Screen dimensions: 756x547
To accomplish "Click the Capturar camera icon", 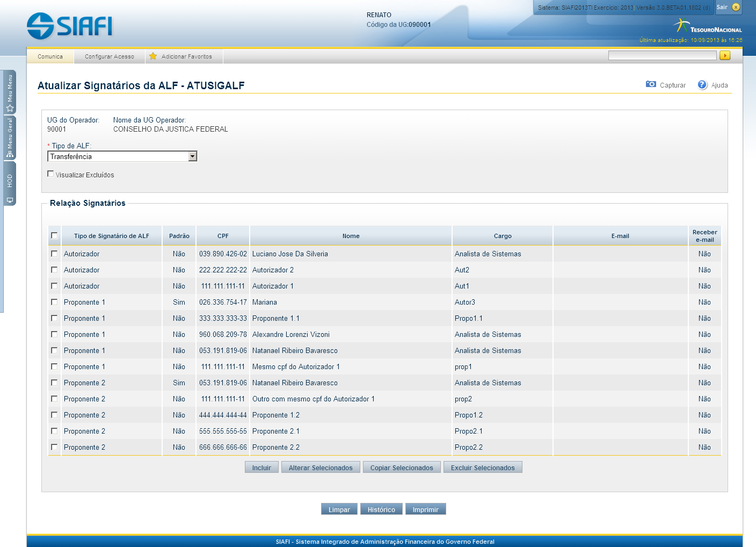I will [x=651, y=84].
